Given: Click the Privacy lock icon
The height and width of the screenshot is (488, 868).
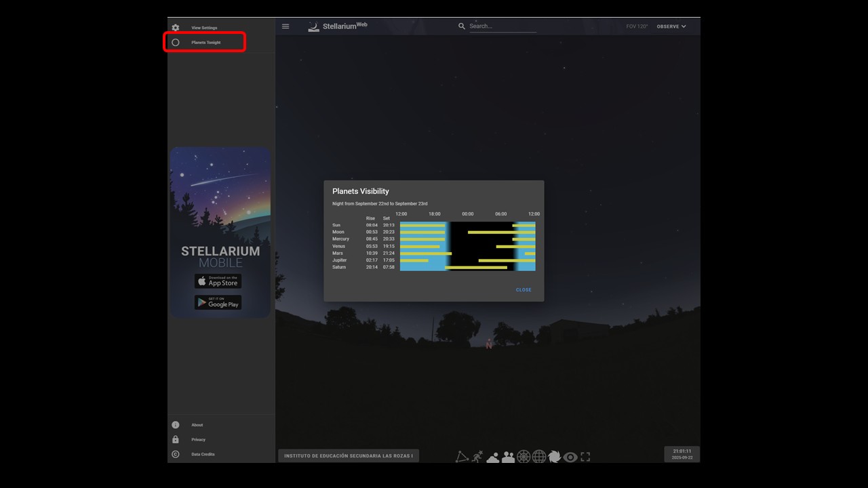Looking at the screenshot, I should point(176,439).
